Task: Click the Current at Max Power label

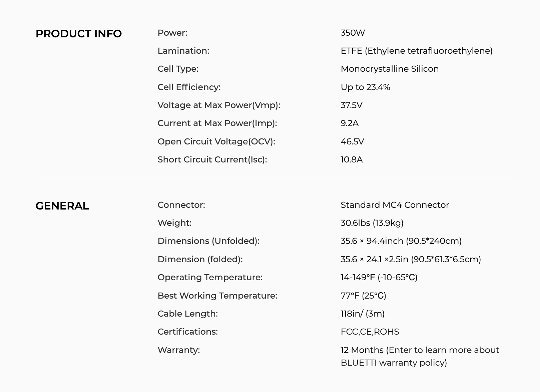Action: pos(217,123)
